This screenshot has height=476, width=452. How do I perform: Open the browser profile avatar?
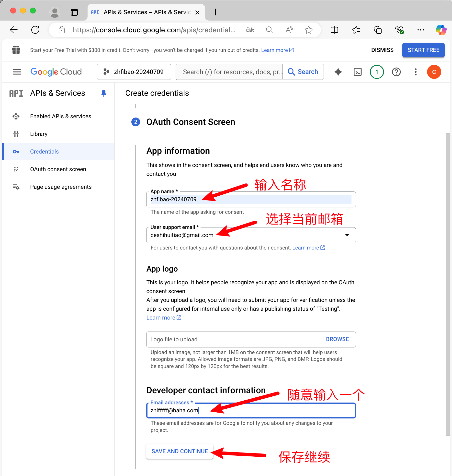click(x=55, y=12)
